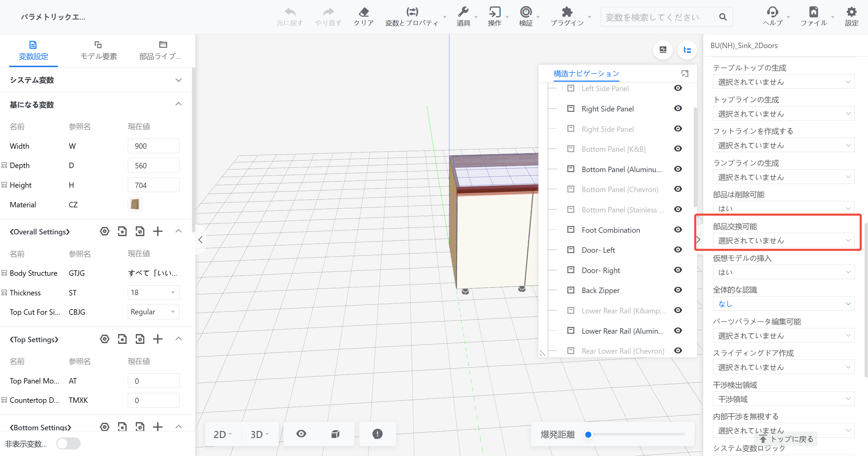Toggle visibility of Lower Rear Rail (Alumin...)
This screenshot has width=868, height=456.
[x=678, y=331]
